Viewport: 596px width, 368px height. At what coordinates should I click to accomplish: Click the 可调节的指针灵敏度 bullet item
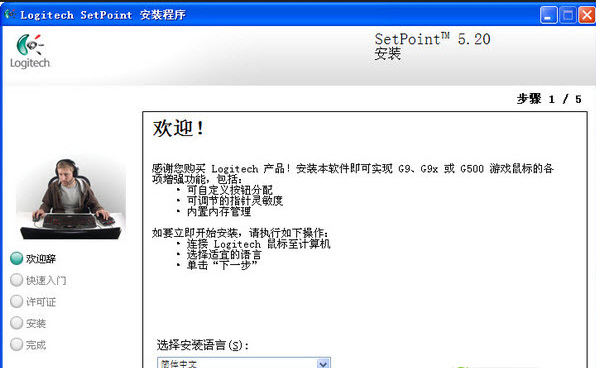(x=235, y=200)
